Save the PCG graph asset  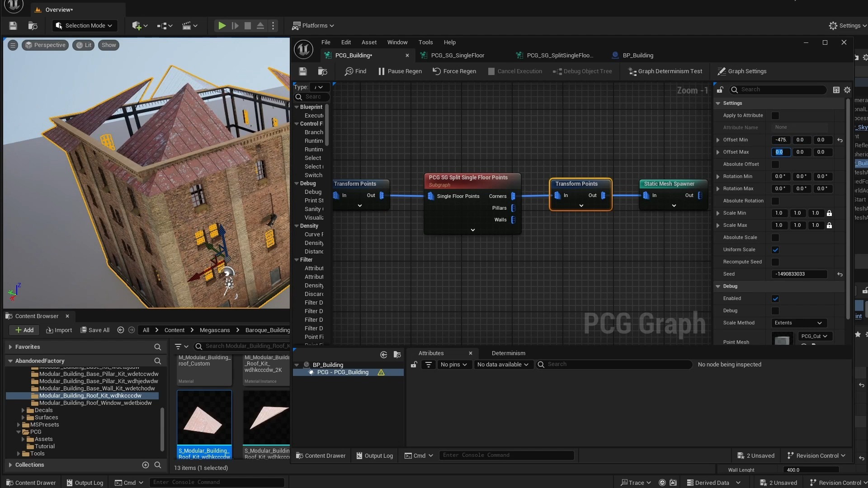[302, 71]
